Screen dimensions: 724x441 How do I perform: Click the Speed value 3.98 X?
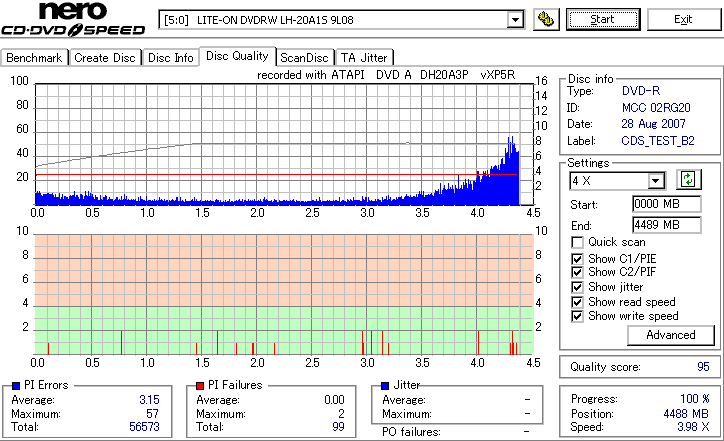click(x=693, y=427)
